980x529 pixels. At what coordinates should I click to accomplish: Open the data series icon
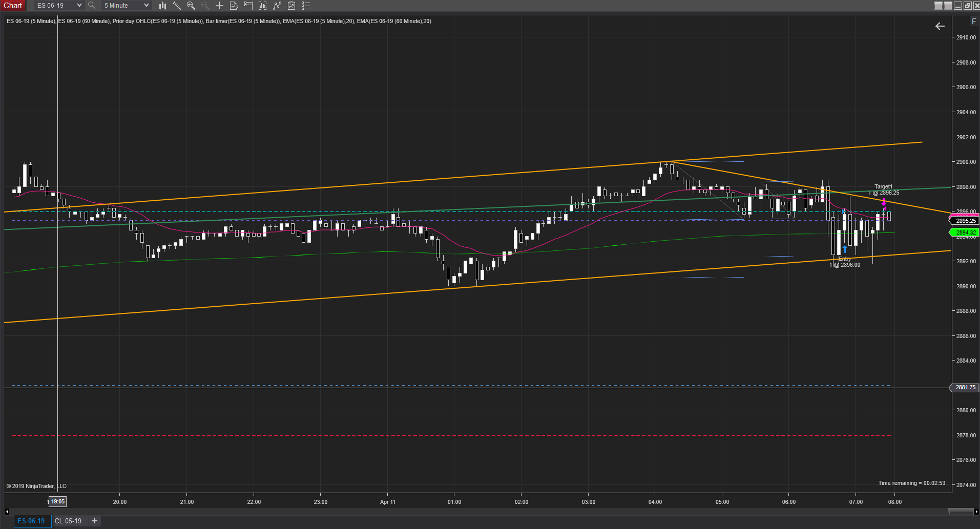(x=263, y=6)
